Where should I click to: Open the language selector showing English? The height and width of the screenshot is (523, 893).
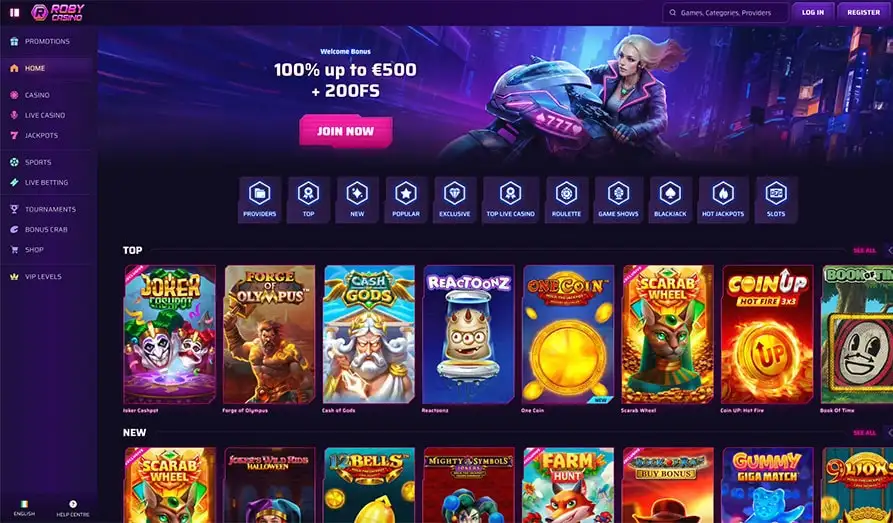24,508
